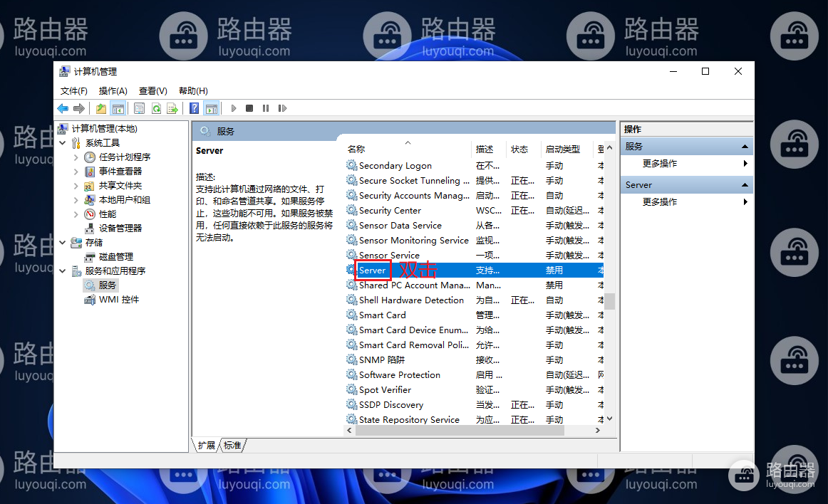The image size is (828, 504).
Task: Click the Forward arrow toolbar icon
Action: tap(79, 108)
